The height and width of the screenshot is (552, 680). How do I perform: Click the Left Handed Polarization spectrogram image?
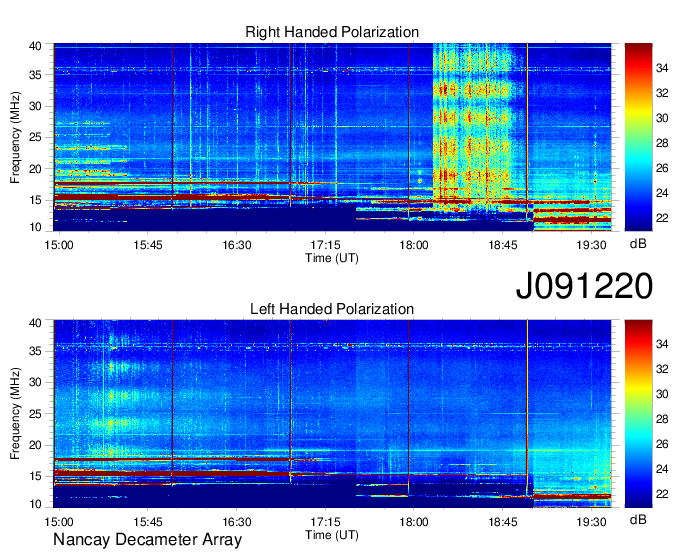point(332,414)
